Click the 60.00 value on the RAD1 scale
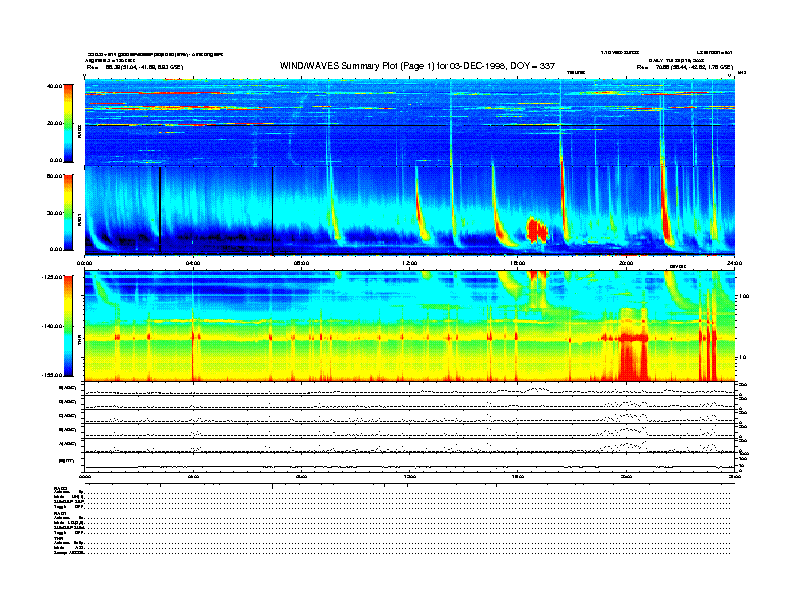 [x=54, y=176]
